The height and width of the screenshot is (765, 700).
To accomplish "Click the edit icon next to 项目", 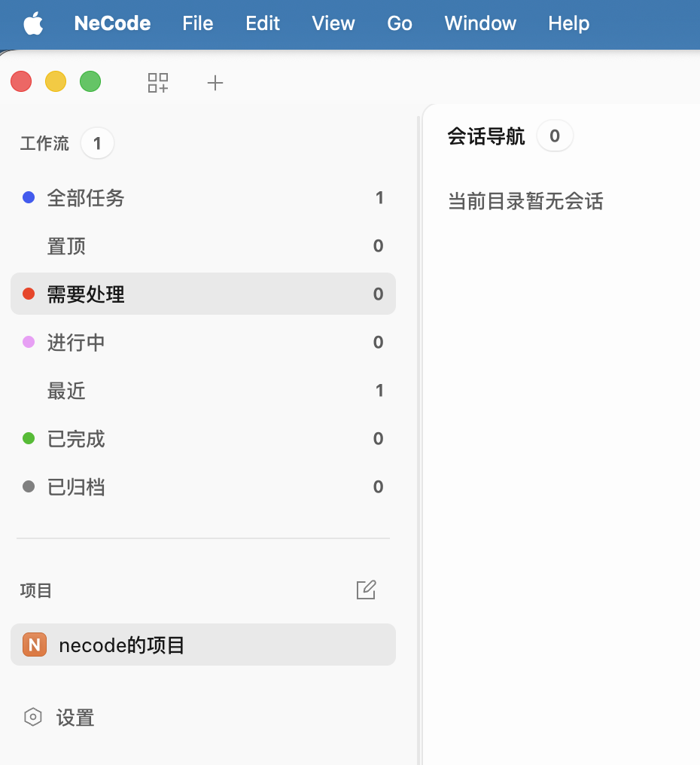I will pos(366,590).
